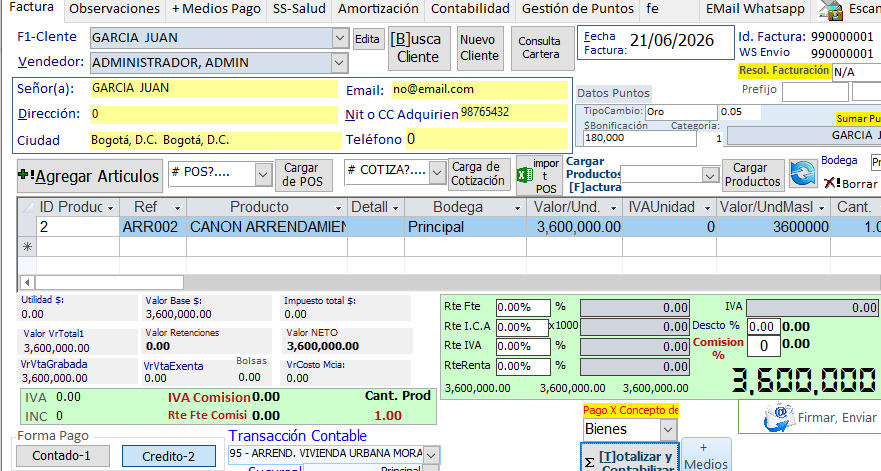The height and width of the screenshot is (471, 881).
Task: Open the Bodega column filter arrow
Action: click(517, 208)
